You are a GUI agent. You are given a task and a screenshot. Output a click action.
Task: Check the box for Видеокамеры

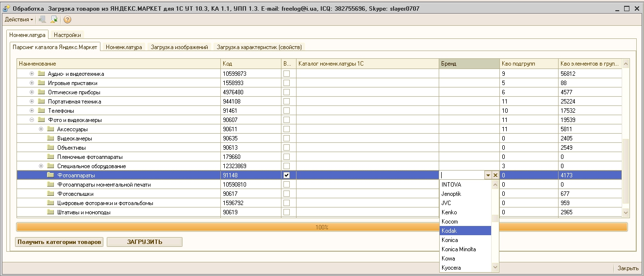click(286, 138)
